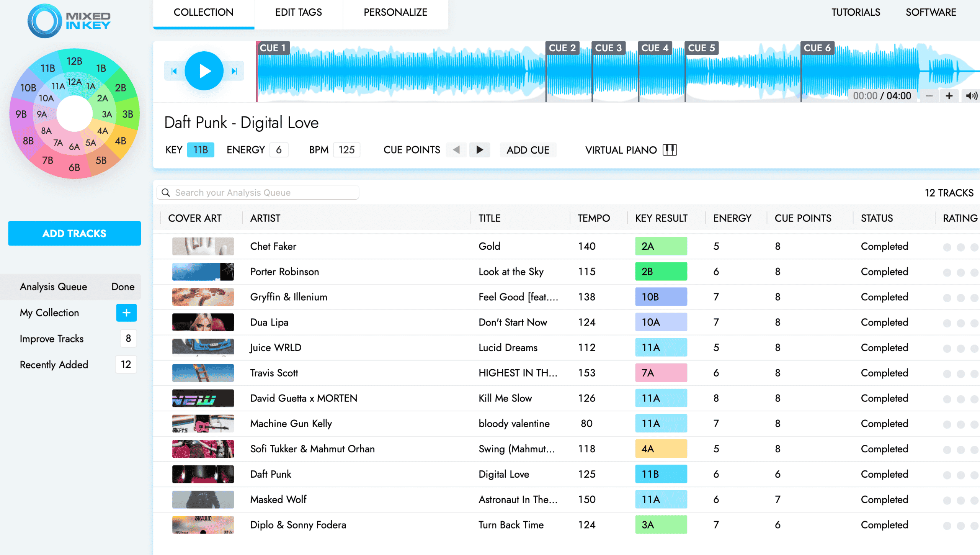
Task: Click the ADD TRACKS button
Action: pos(73,234)
